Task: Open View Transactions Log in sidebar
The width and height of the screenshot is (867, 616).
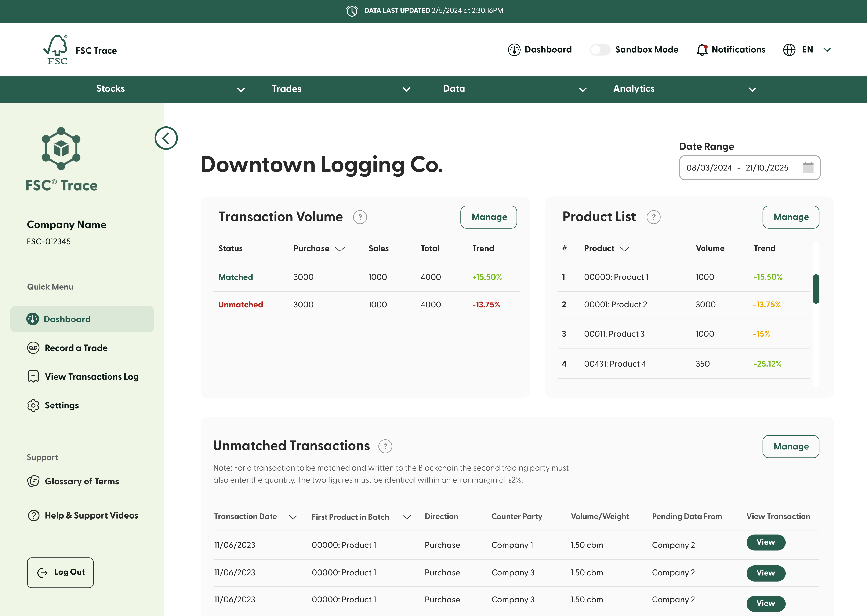Action: (x=91, y=376)
